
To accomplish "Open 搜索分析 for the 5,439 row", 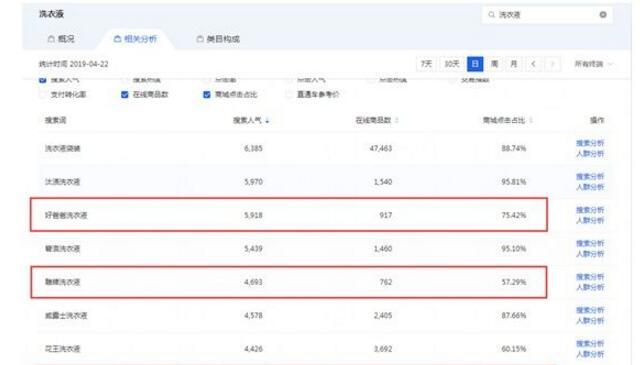I will pos(590,244).
